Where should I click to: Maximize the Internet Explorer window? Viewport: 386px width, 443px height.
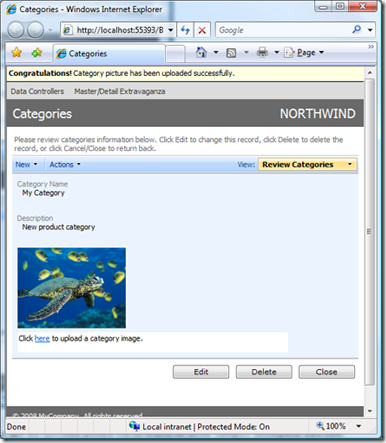pyautogui.click(x=340, y=7)
